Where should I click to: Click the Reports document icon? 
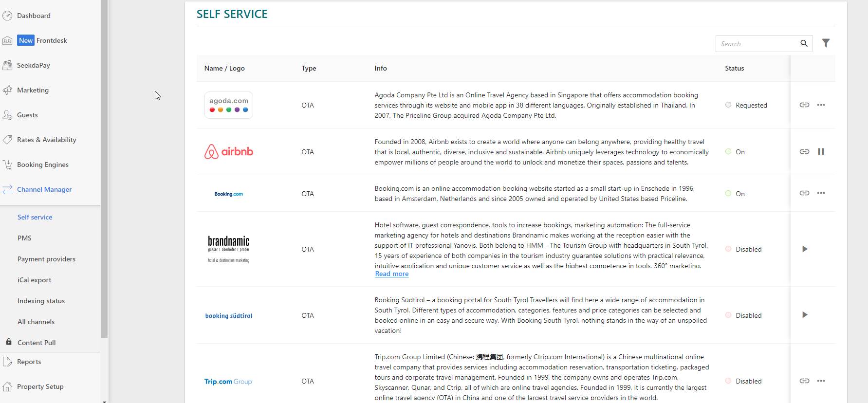tap(7, 362)
